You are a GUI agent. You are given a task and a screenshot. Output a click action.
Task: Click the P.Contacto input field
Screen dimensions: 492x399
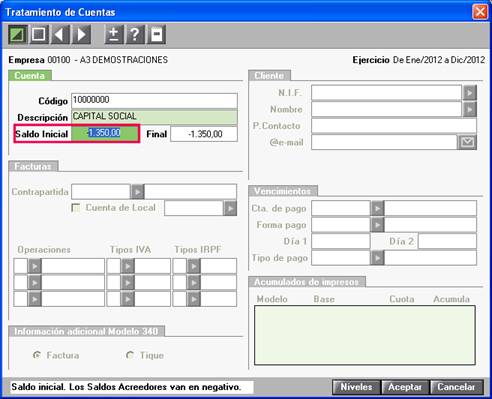pos(394,126)
